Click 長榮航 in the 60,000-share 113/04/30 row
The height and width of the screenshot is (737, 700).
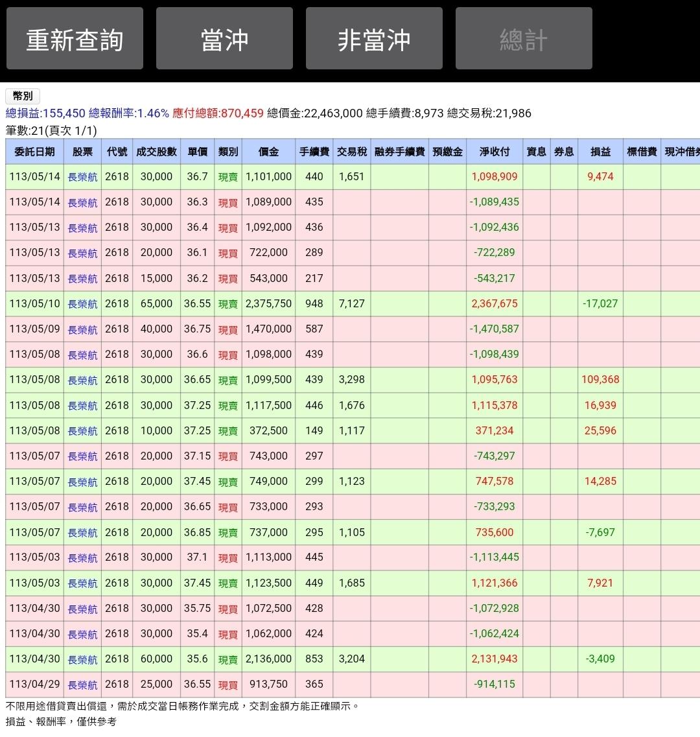click(x=82, y=659)
